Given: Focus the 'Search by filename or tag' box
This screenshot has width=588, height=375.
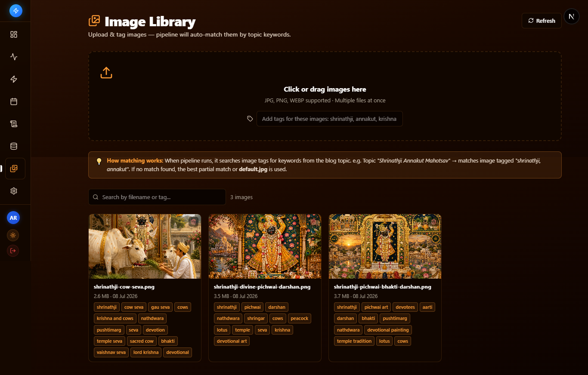Looking at the screenshot, I should pos(157,197).
